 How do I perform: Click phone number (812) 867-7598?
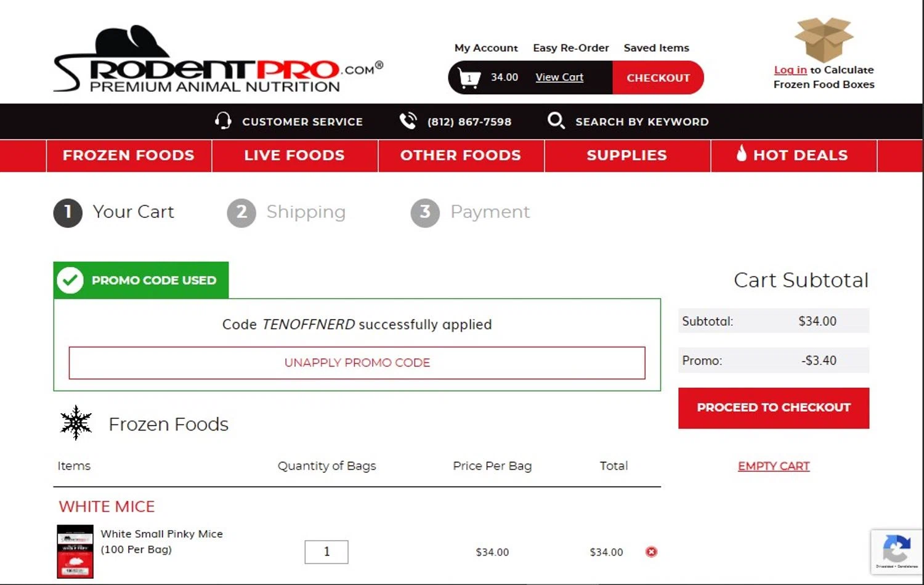tap(469, 121)
